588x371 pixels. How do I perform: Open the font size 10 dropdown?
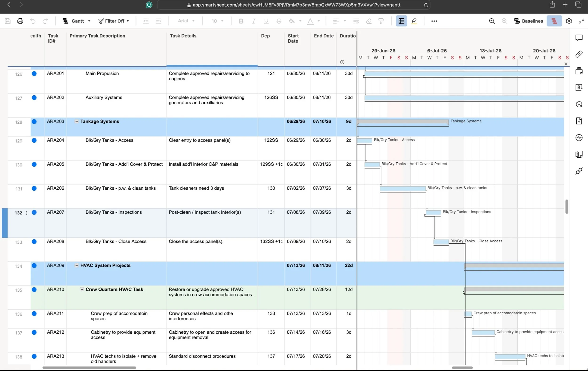[x=217, y=21]
